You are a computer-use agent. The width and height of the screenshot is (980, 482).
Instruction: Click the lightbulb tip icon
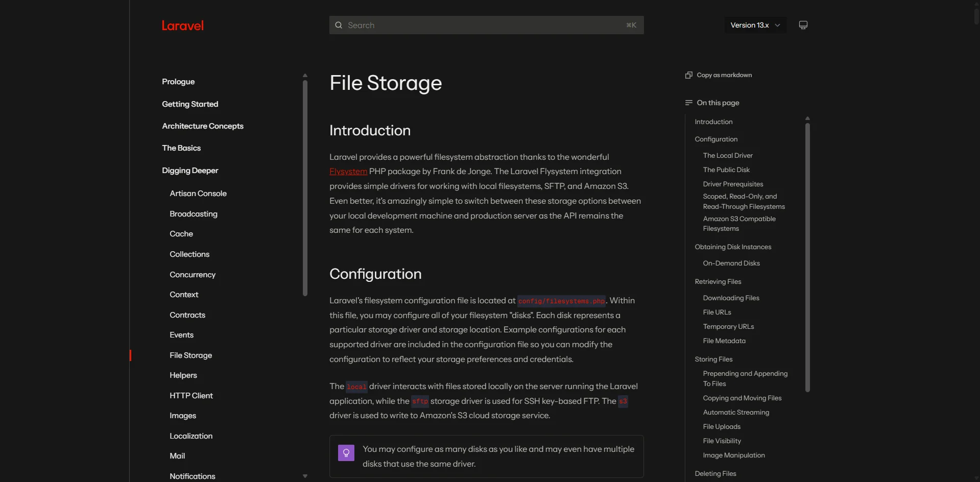(x=346, y=453)
